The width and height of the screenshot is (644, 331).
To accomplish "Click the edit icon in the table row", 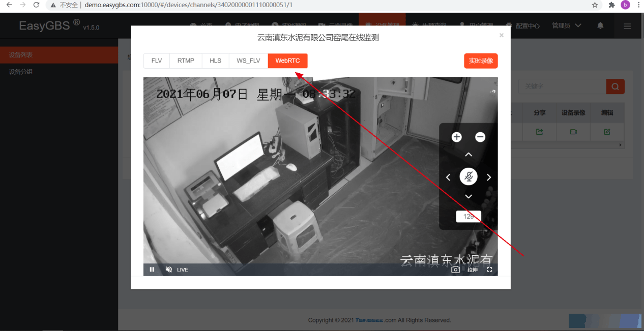I will pos(607,132).
